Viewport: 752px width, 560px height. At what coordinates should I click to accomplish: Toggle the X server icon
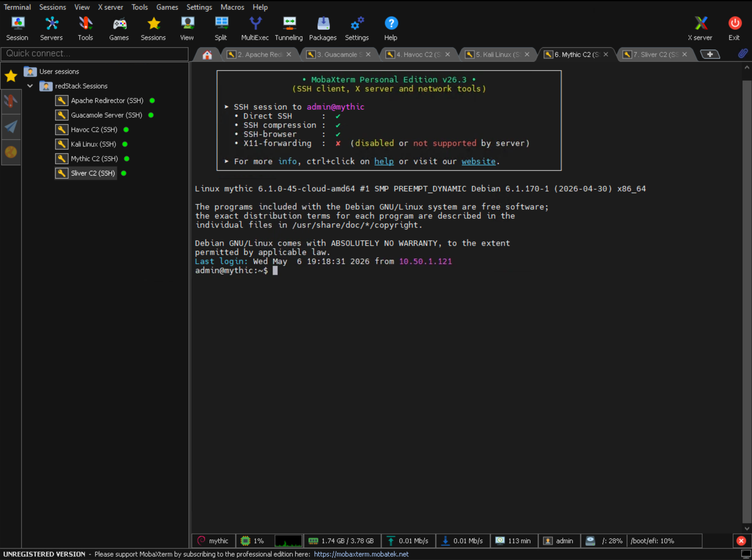click(x=700, y=28)
